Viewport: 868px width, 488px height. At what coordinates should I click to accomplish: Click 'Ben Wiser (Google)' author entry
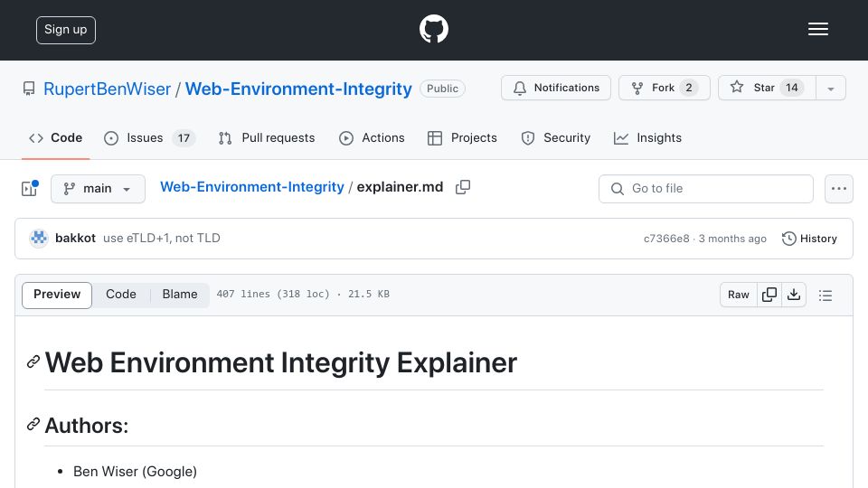click(x=135, y=472)
